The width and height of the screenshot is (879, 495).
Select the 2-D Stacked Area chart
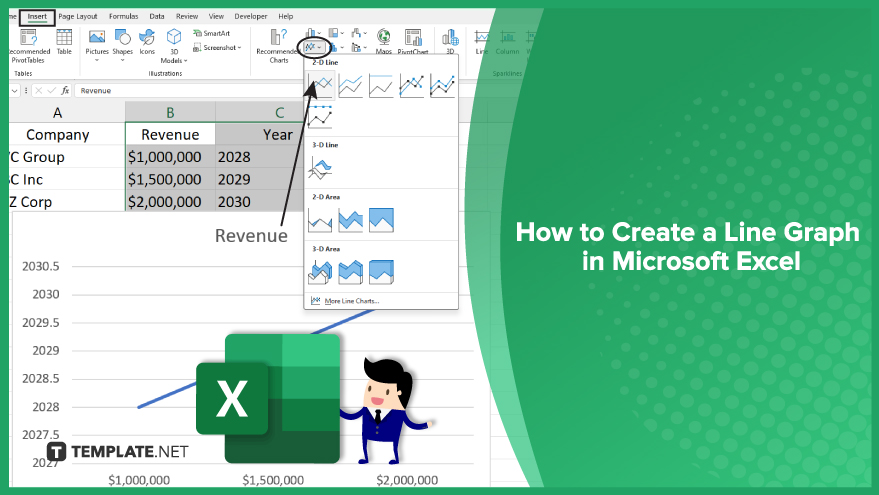[351, 220]
